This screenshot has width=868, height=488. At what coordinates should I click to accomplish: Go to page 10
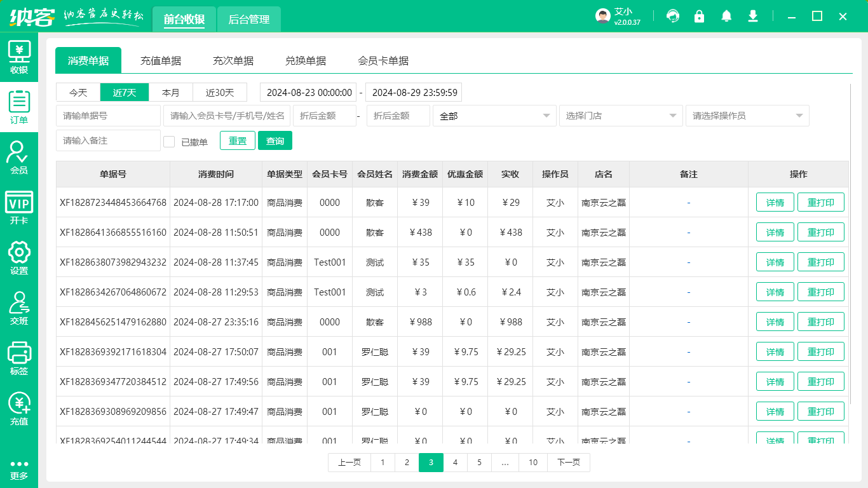tap(533, 463)
